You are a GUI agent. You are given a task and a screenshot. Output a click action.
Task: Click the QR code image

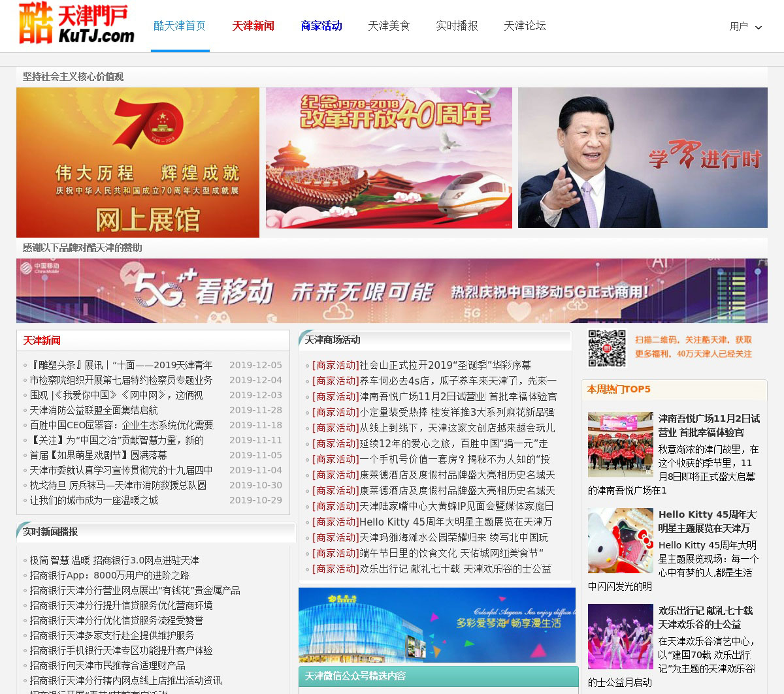click(x=607, y=348)
